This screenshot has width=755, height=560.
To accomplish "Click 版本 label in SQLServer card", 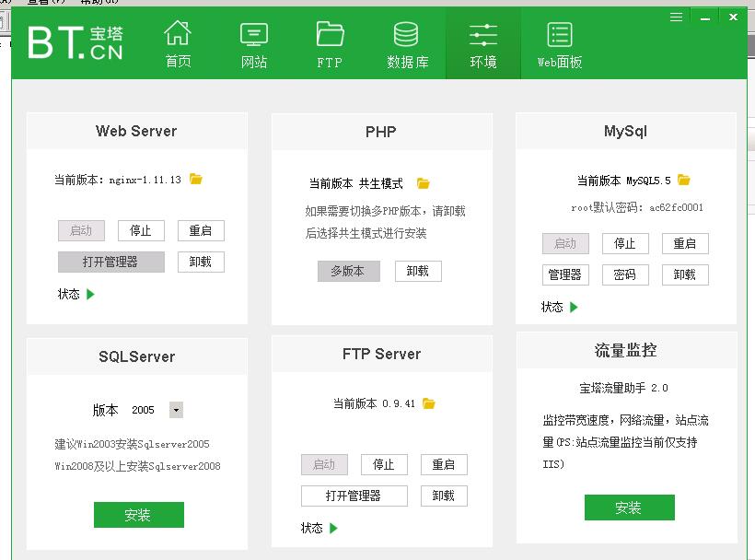I will [x=106, y=410].
